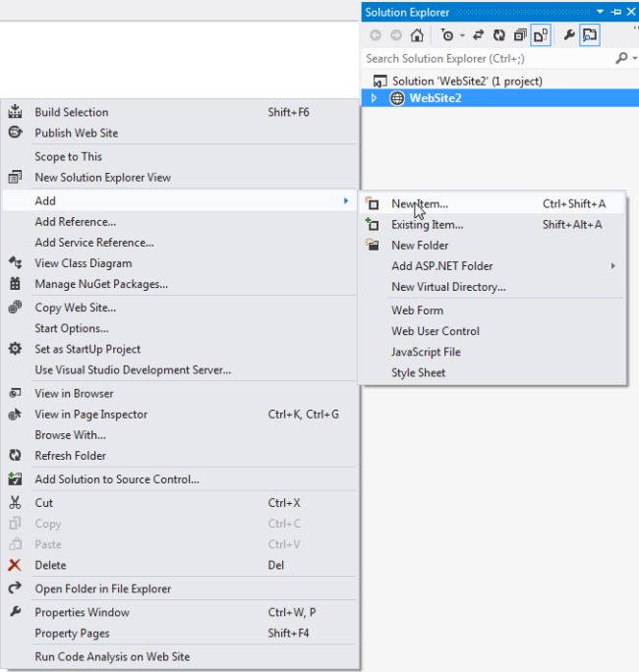Click the Refresh Folder icon

pos(15,455)
